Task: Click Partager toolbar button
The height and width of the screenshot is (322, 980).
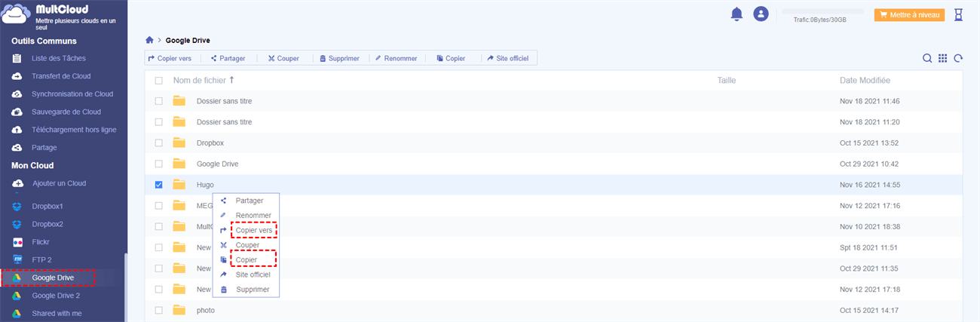Action: (x=228, y=58)
